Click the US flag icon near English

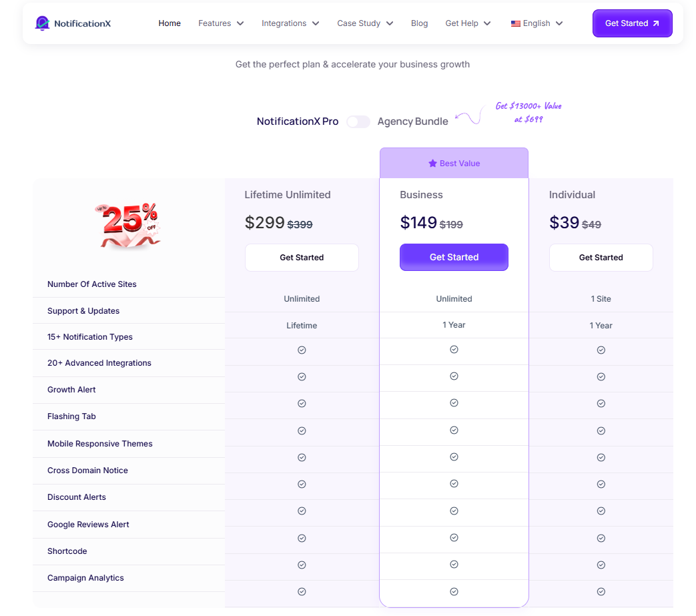tap(515, 23)
